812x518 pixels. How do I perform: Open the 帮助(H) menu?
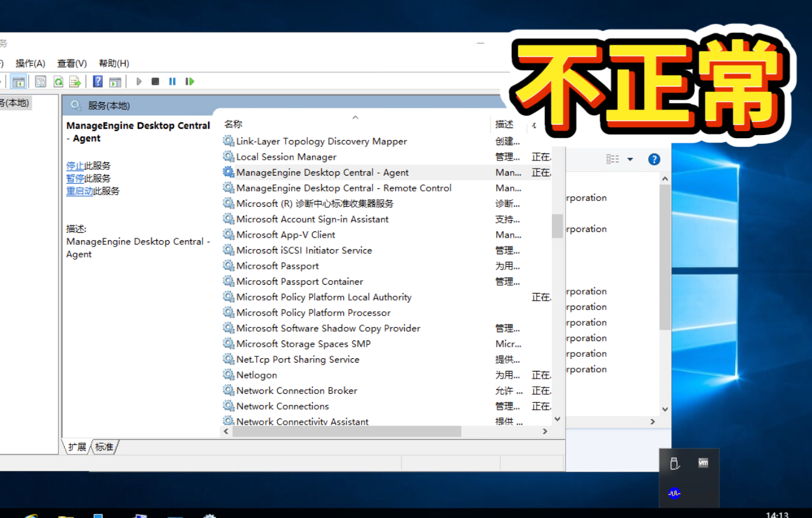(114, 63)
